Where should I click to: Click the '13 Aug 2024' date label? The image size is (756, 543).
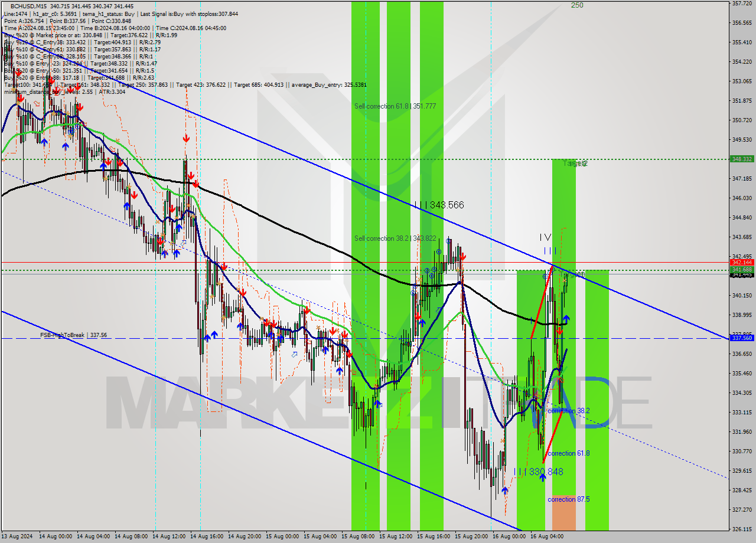[17, 537]
